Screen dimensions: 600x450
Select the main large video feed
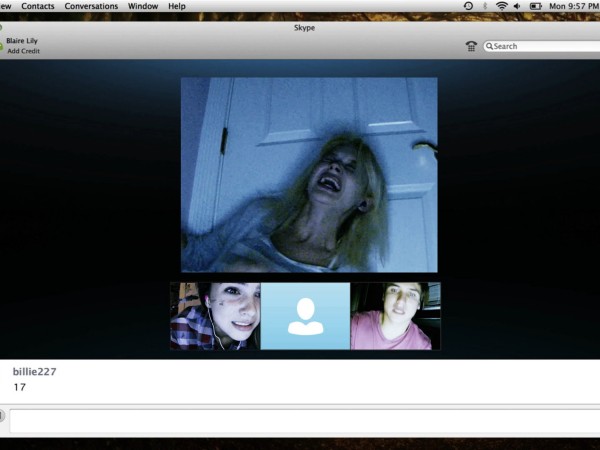[x=309, y=175]
